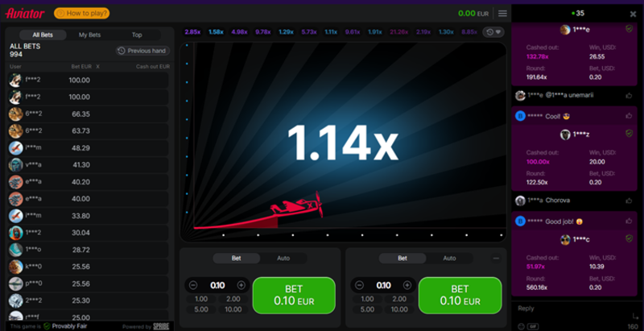The image size is (644, 331).
Task: Decrease the left bet amount with minus
Action: coord(193,285)
